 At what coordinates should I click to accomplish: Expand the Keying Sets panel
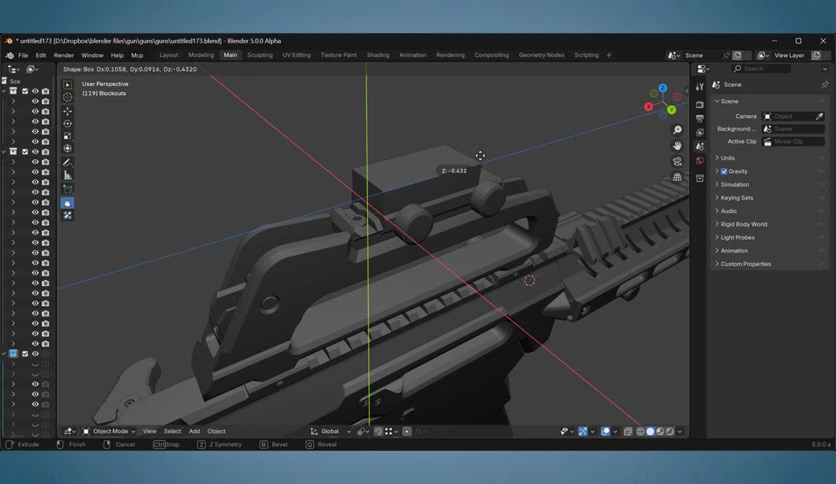click(737, 198)
